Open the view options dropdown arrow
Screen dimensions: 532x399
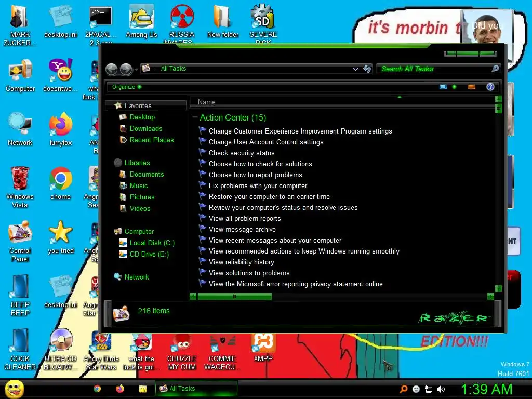pyautogui.click(x=454, y=87)
